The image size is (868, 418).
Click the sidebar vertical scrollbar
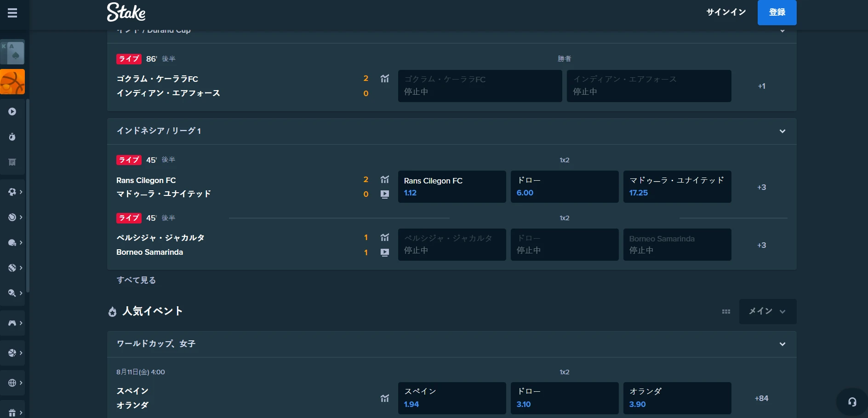[x=28, y=196]
